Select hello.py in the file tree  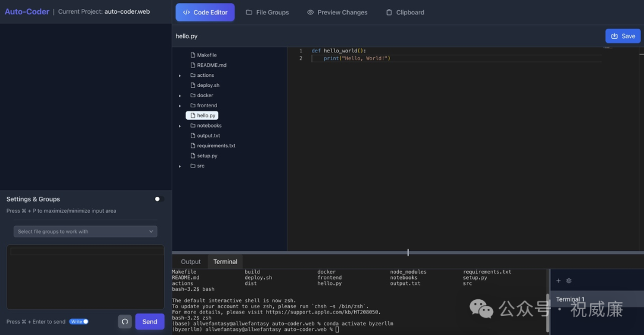tap(202, 116)
